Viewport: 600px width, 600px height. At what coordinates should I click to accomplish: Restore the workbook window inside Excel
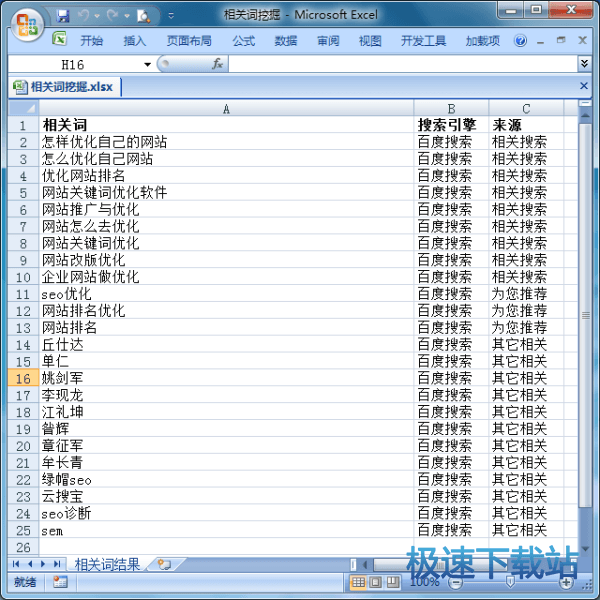click(x=561, y=40)
